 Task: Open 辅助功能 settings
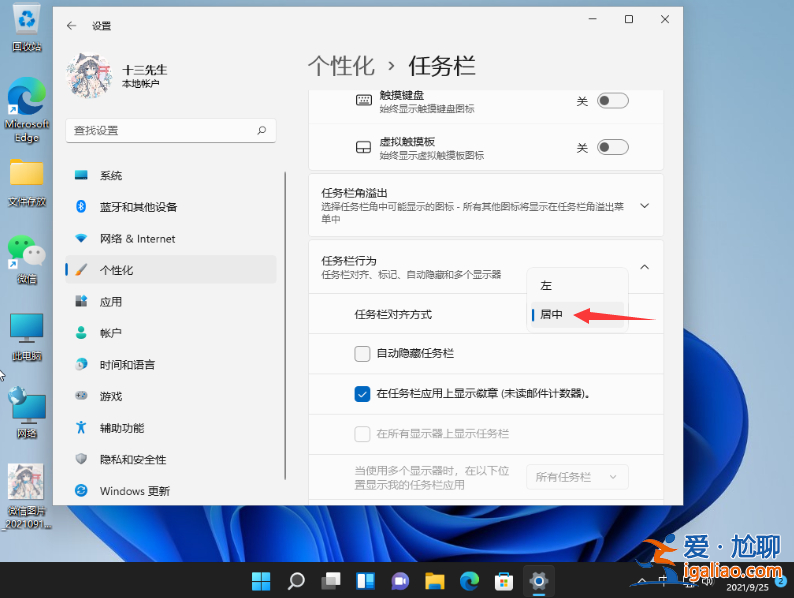click(x=171, y=428)
